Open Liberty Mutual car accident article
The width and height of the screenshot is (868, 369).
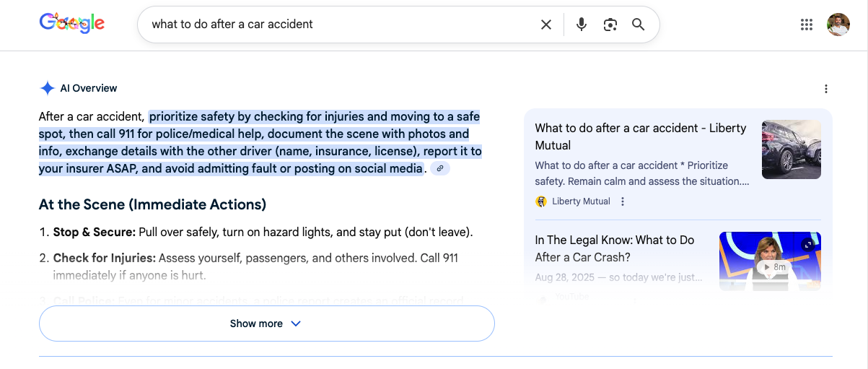(640, 136)
